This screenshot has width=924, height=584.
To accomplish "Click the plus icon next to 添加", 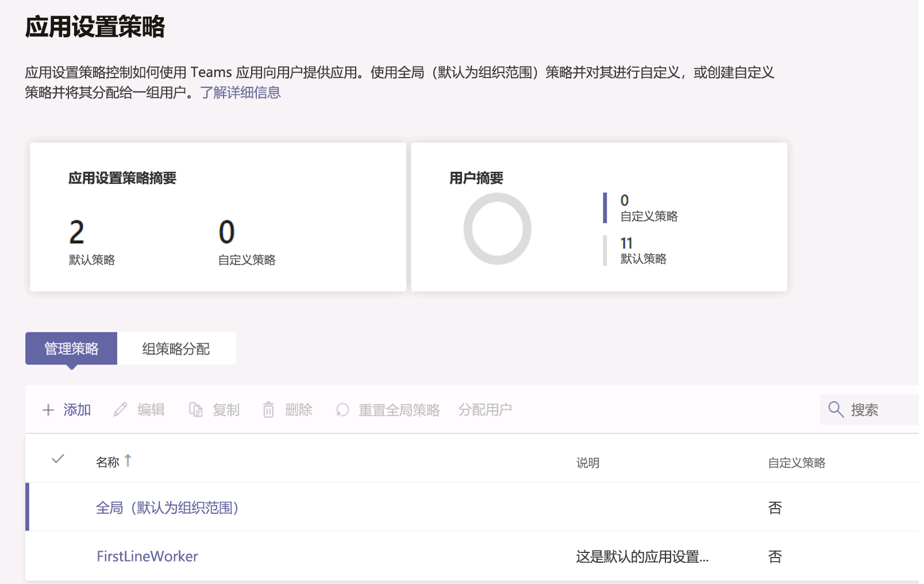I will point(48,410).
